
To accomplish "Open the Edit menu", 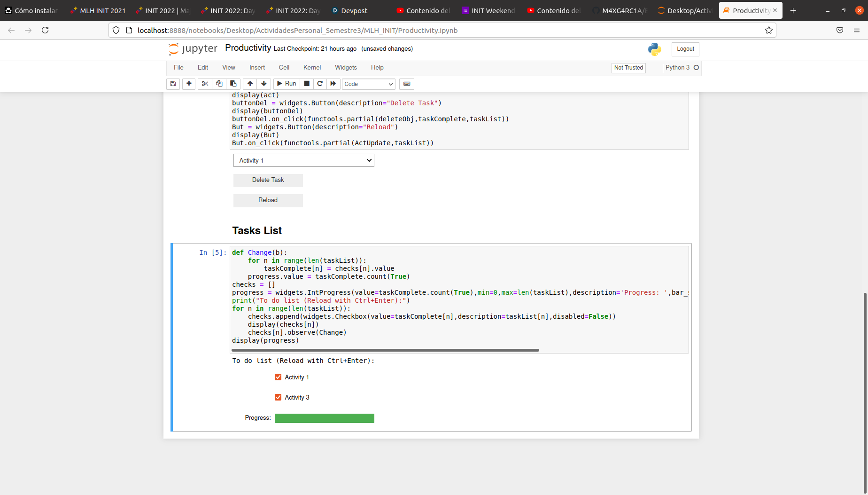I will click(203, 68).
